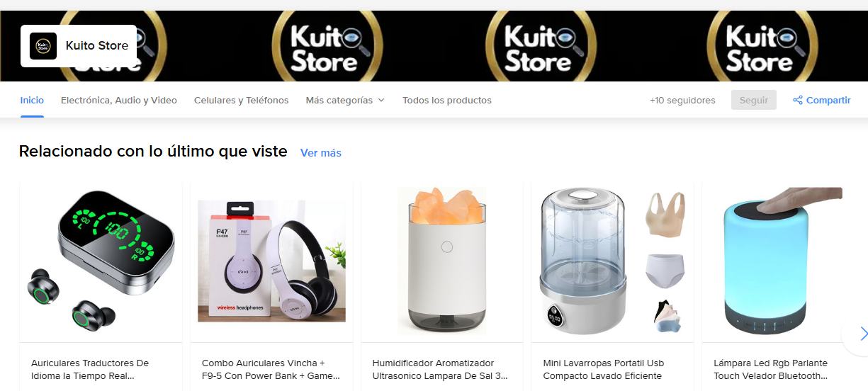868x391 pixels.
Task: Select the Celulares y Teléfonos tab
Action: pos(242,100)
